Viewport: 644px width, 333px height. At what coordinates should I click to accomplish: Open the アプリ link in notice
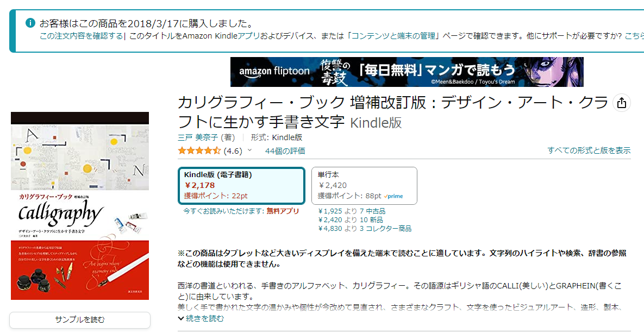[249, 36]
